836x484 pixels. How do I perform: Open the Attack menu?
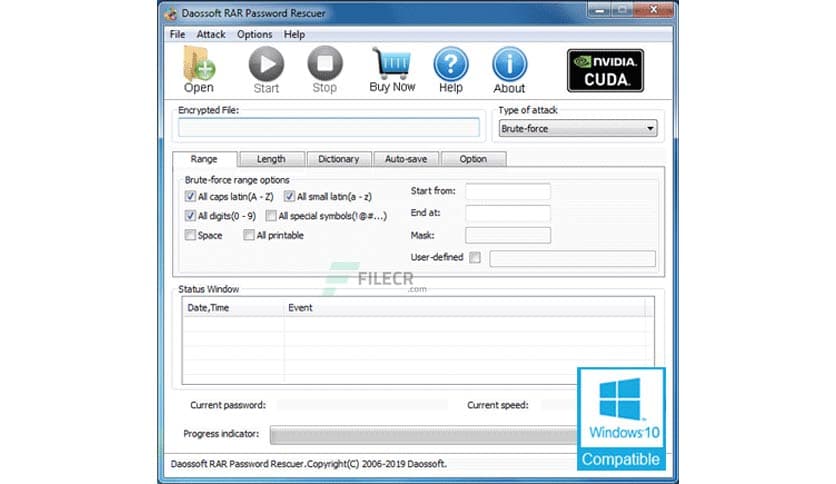(211, 35)
